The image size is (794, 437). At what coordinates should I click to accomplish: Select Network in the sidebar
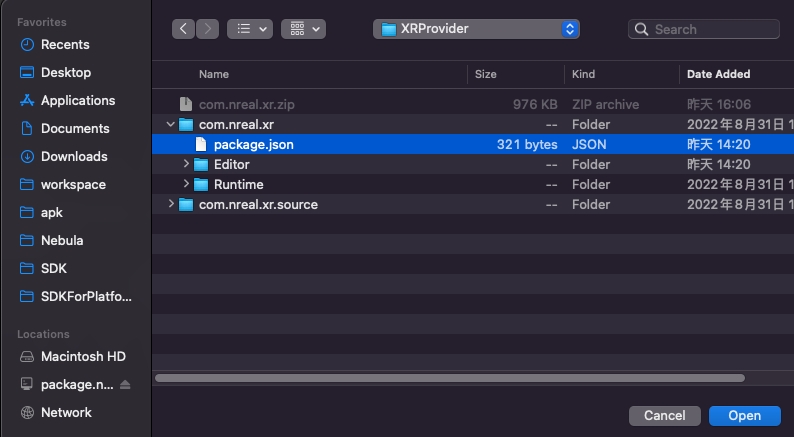pos(66,413)
